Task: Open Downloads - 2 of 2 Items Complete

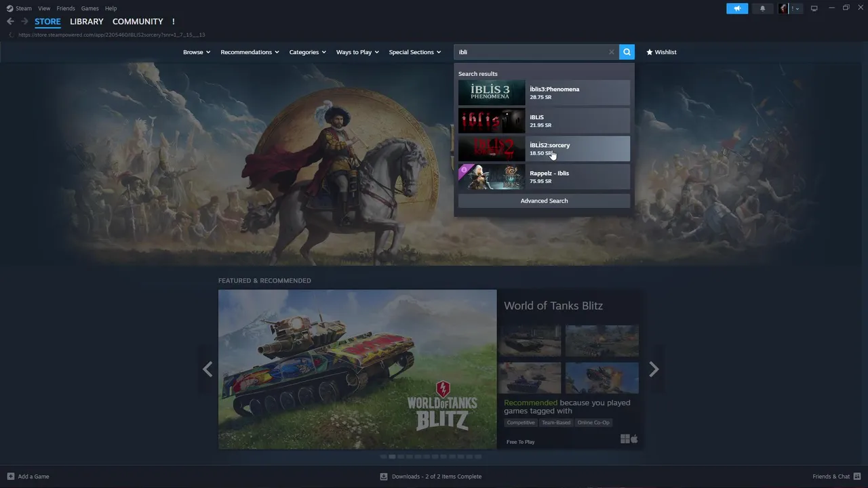Action: [x=437, y=476]
